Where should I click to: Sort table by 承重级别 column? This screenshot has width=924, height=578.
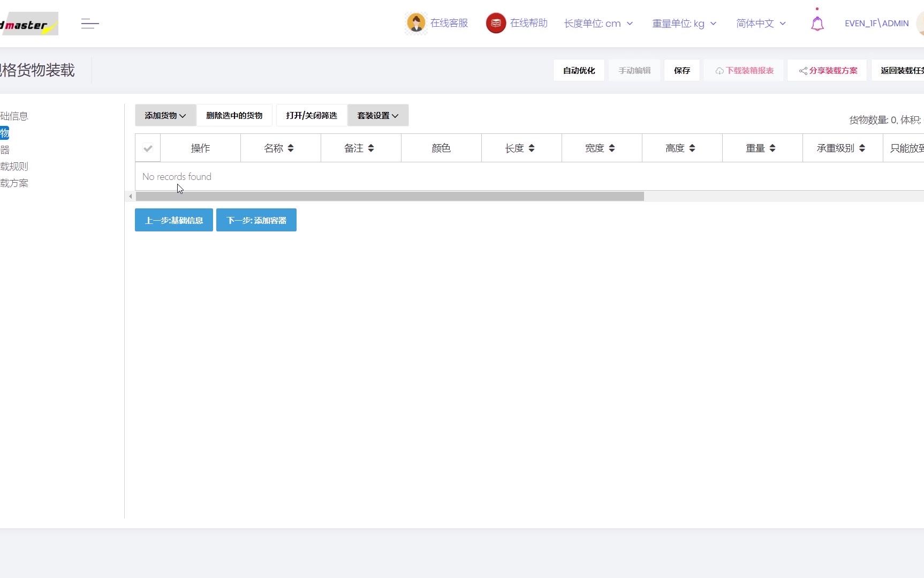862,148
